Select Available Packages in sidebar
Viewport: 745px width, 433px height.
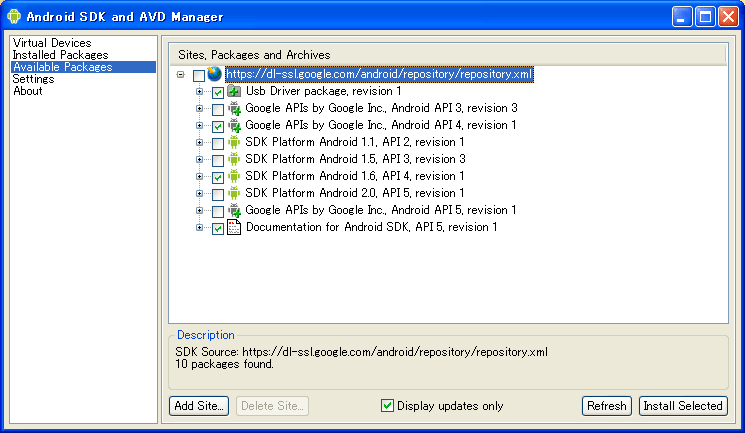83,67
